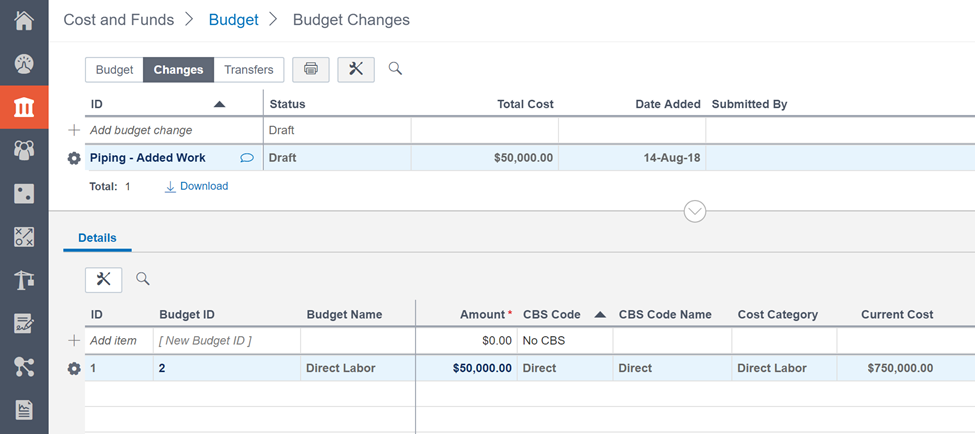Screen dimensions: 975x434
Task: Click the Home icon in sidebar
Action: [x=24, y=20]
